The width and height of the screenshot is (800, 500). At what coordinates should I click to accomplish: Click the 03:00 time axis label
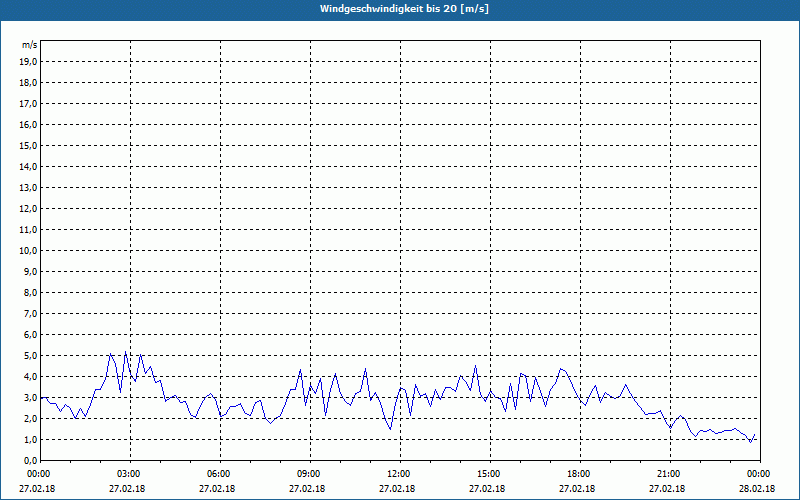(131, 474)
